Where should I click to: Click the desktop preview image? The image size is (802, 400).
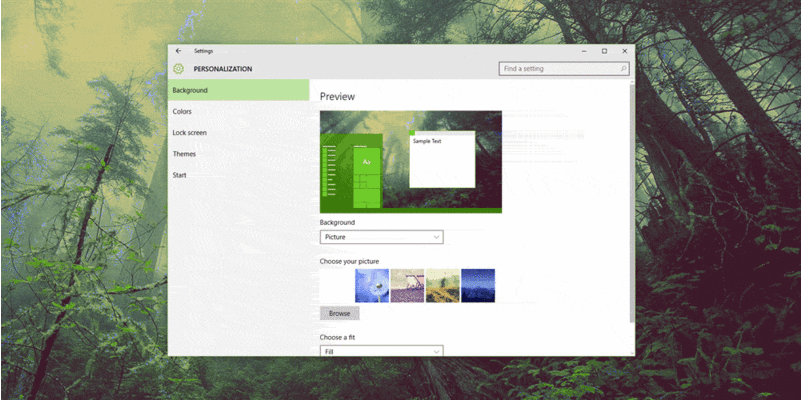coord(411,162)
